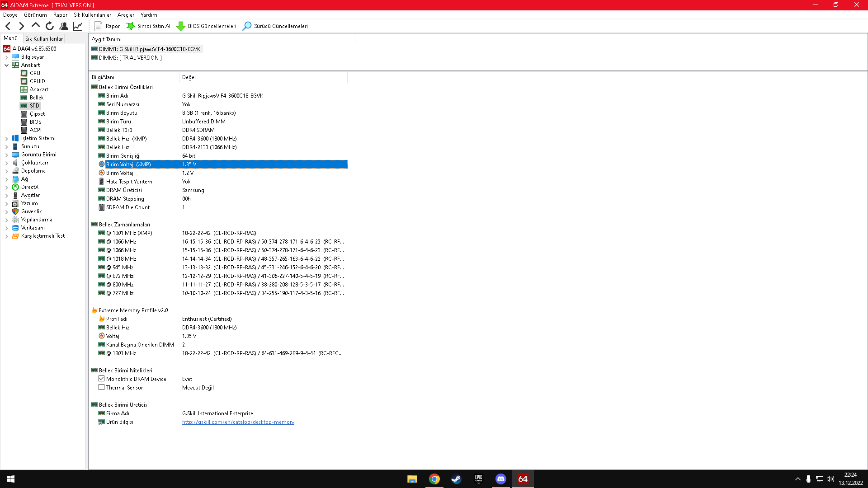This screenshot has width=868, height=488.
Task: Open BIOS Güncellemeleri green arrow
Action: click(181, 26)
